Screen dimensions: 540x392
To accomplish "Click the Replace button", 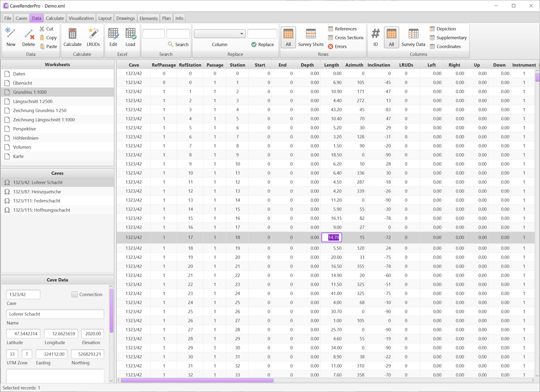I will [x=262, y=44].
